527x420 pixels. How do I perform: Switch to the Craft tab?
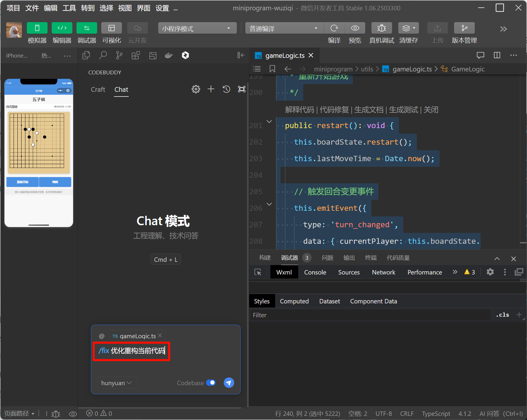(98, 89)
